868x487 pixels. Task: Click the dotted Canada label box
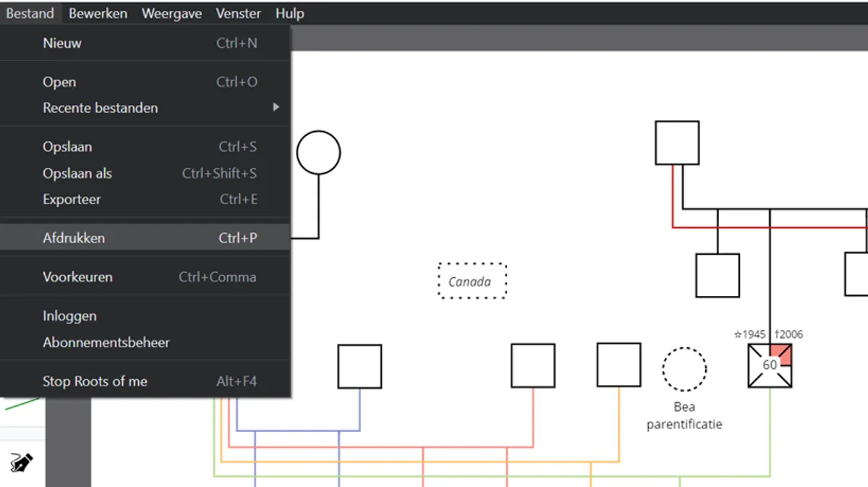click(472, 281)
